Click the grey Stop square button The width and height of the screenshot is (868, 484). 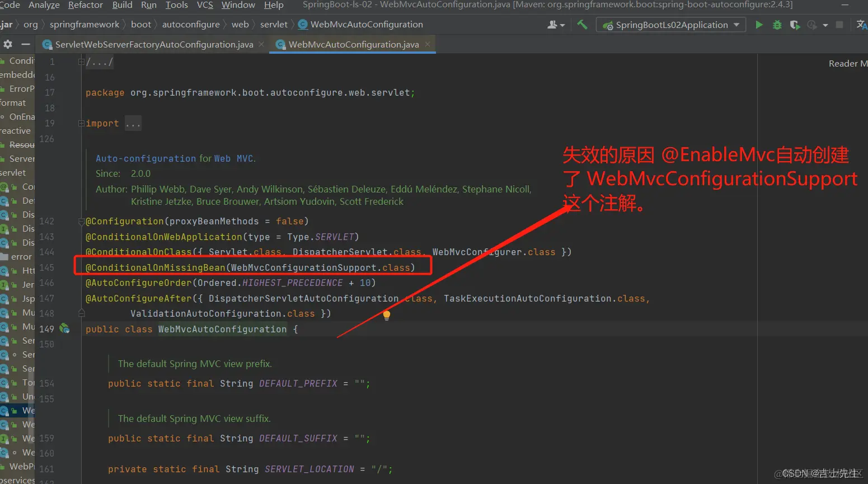tap(839, 25)
